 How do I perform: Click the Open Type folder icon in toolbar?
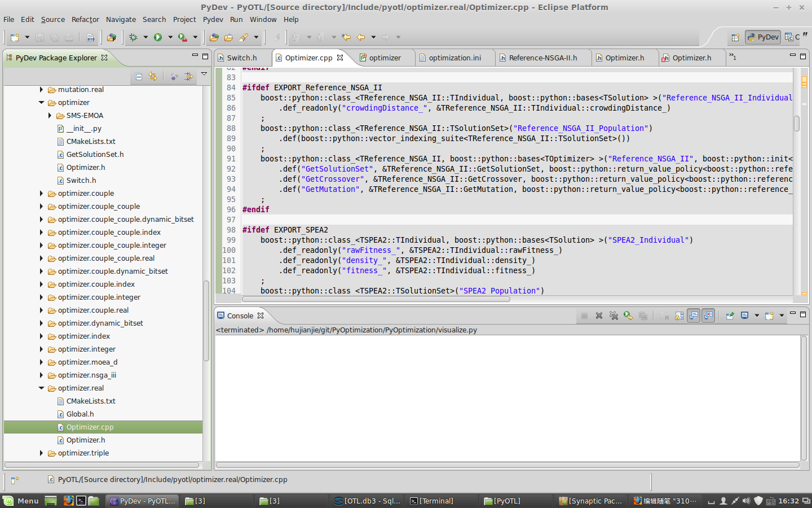click(x=214, y=37)
